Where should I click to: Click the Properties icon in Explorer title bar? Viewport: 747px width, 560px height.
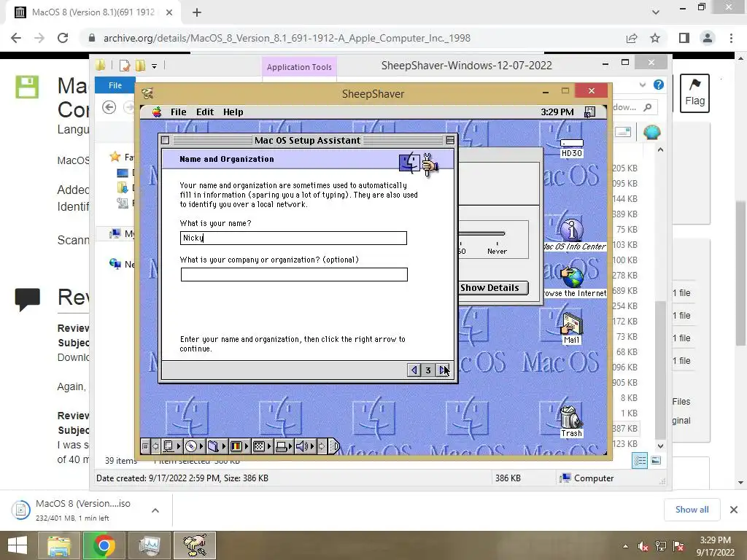click(x=124, y=66)
